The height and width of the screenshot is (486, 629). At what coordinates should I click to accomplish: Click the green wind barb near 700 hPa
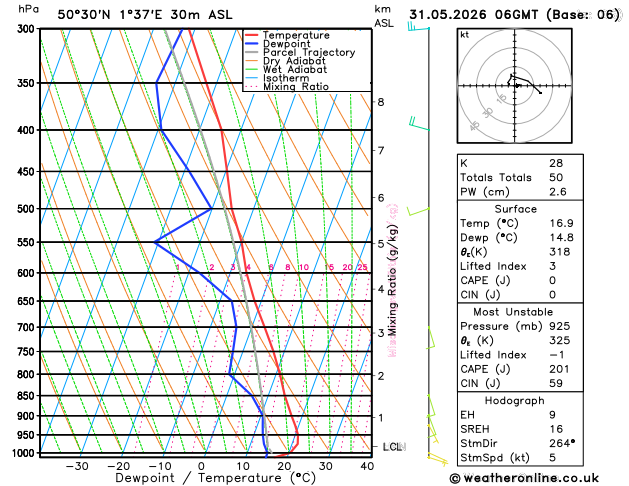pos(431,337)
